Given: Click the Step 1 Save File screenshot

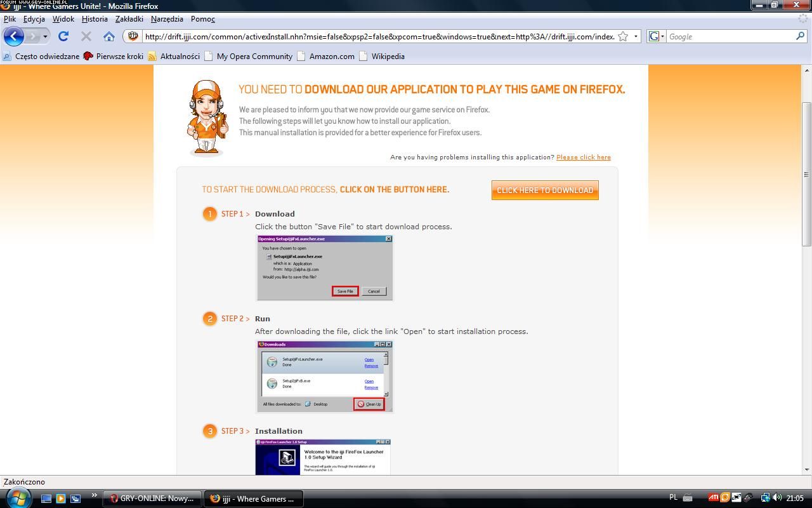Looking at the screenshot, I should [325, 267].
